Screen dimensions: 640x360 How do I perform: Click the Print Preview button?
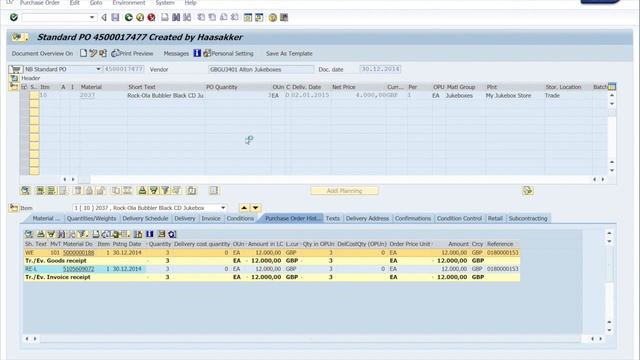[133, 53]
